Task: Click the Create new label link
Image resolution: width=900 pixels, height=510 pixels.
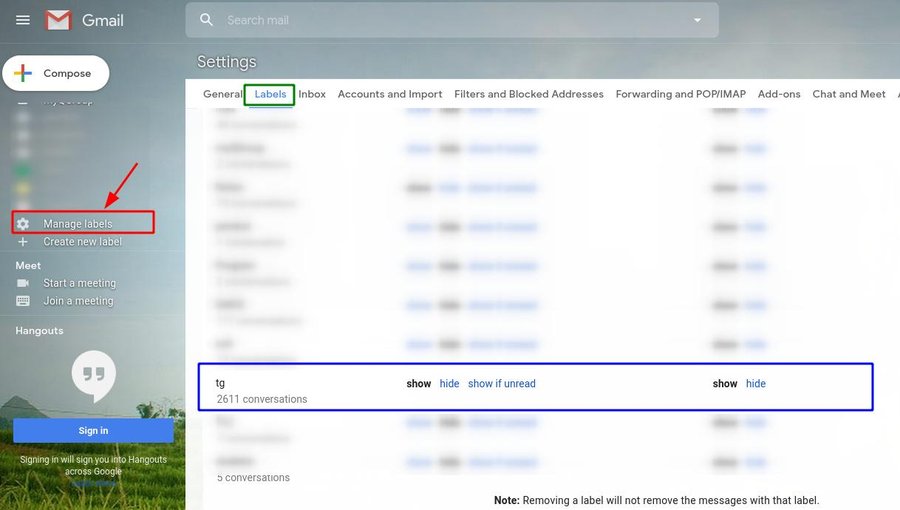Action: (x=82, y=242)
